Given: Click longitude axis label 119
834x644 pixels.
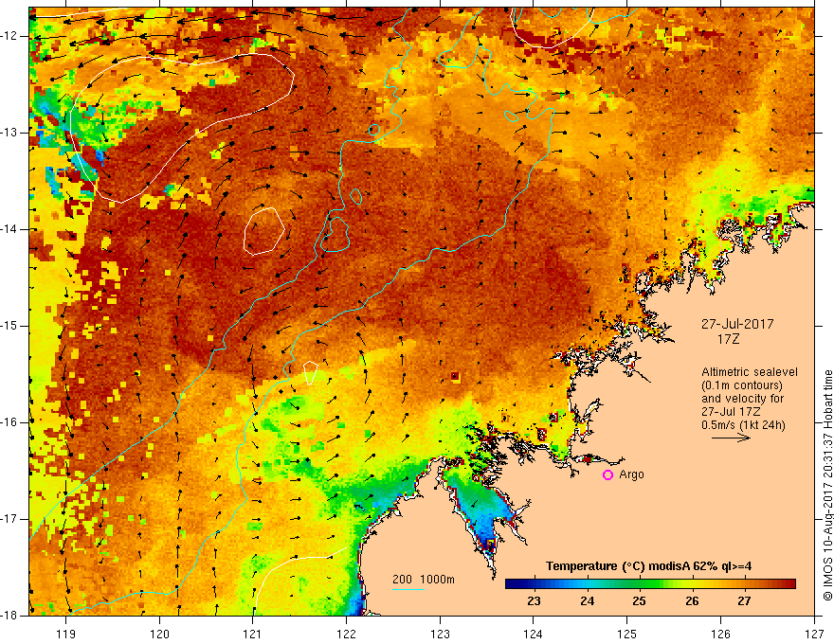Looking at the screenshot, I should click(66, 634).
